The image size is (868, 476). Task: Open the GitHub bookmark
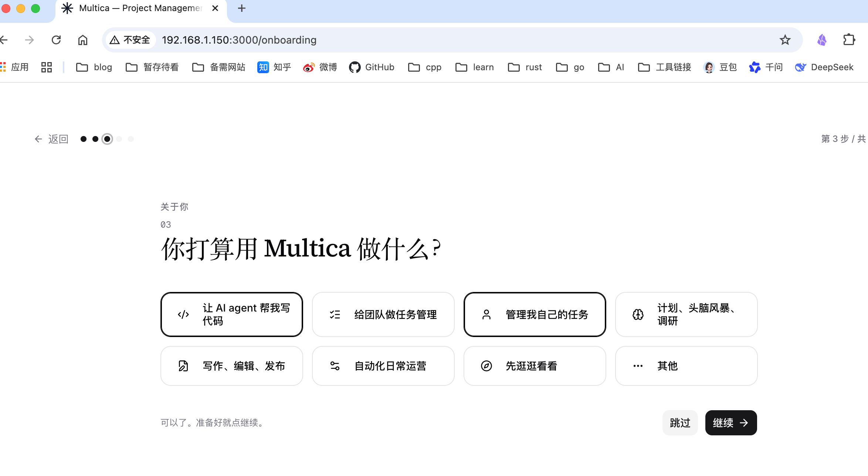point(372,67)
